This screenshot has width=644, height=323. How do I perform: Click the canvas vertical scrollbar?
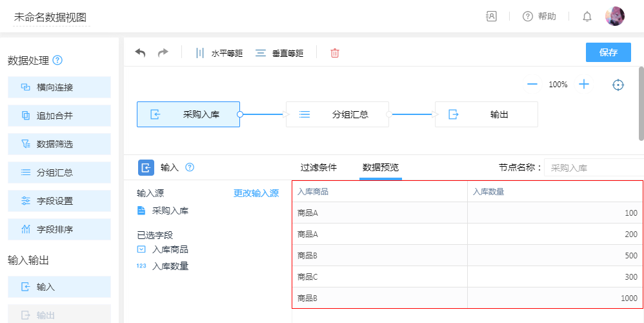[x=641, y=103]
